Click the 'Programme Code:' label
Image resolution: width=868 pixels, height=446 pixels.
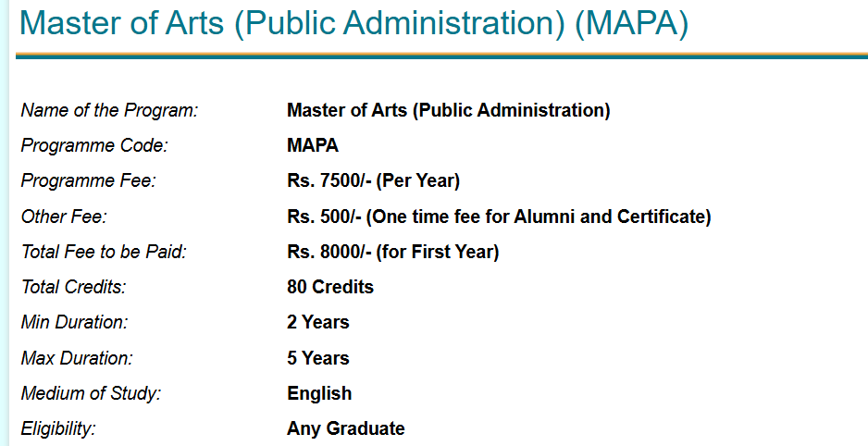[94, 146]
